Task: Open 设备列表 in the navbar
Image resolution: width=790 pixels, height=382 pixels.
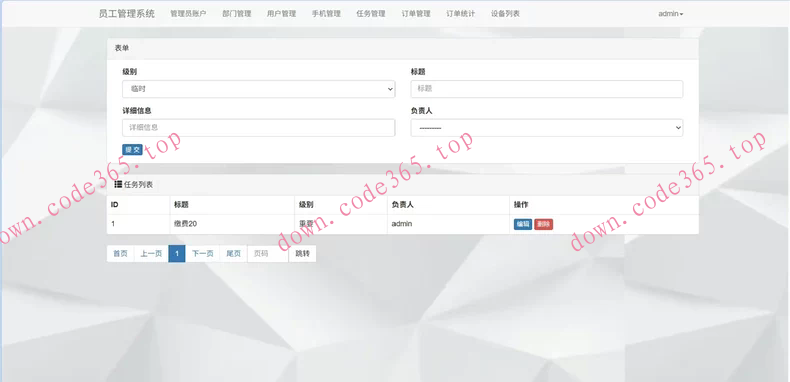Action: coord(505,14)
